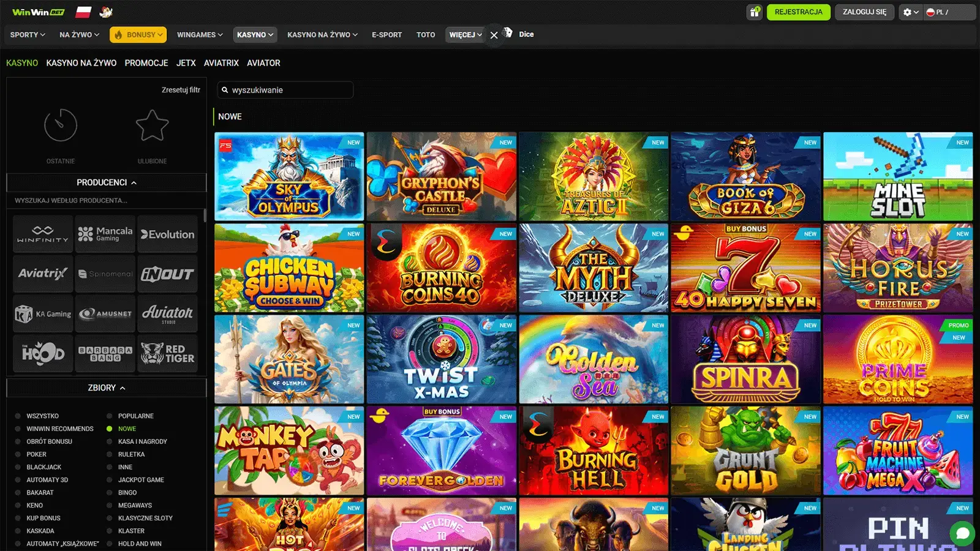Open the E-SPORT menu item

387,35
